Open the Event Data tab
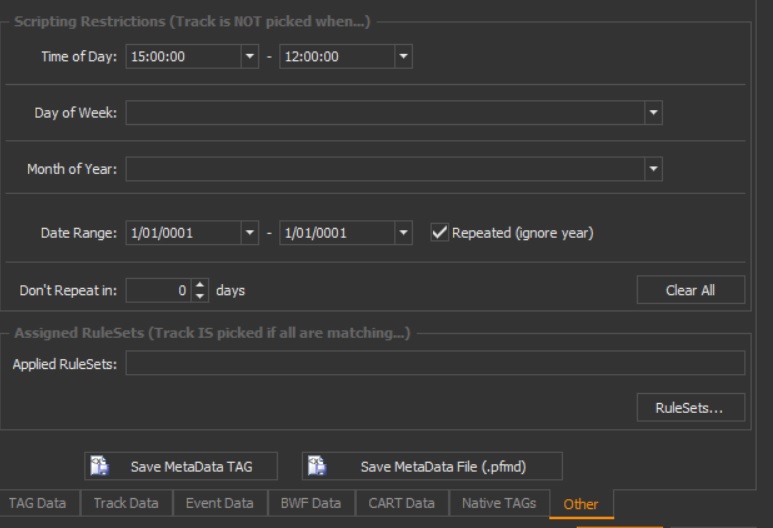Screen dimensions: 773x528 [x=218, y=503]
